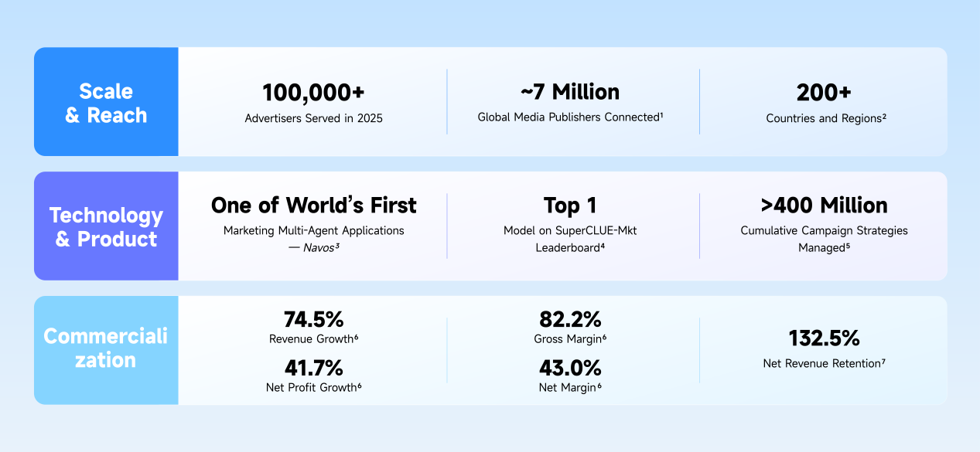980x452 pixels.
Task: Click the Cumulative Campaign Strategies Managed caption
Action: 824,239
